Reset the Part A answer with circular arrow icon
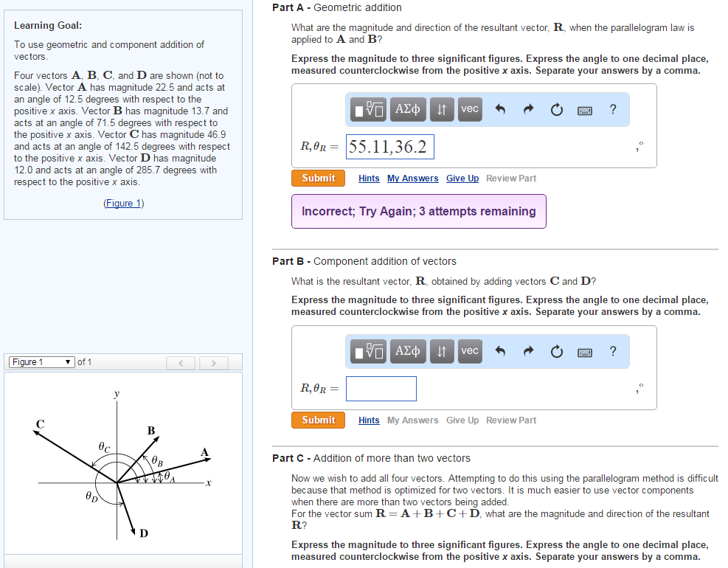 [556, 109]
